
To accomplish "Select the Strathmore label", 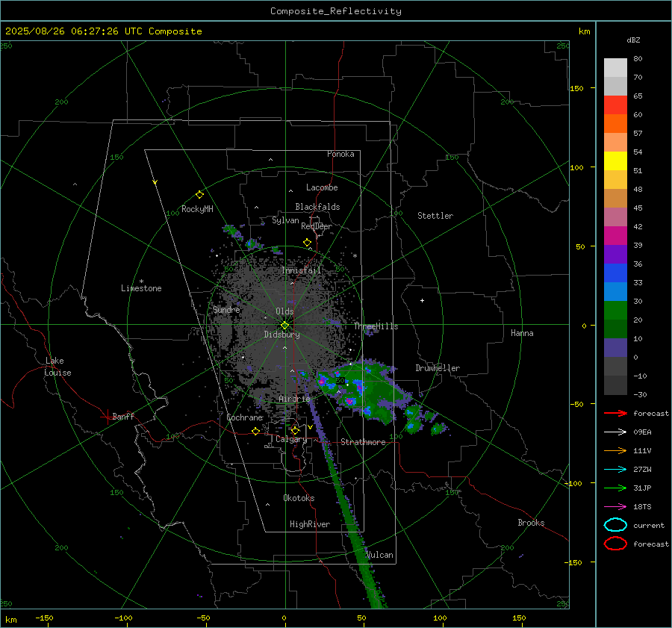I will coord(363,442).
